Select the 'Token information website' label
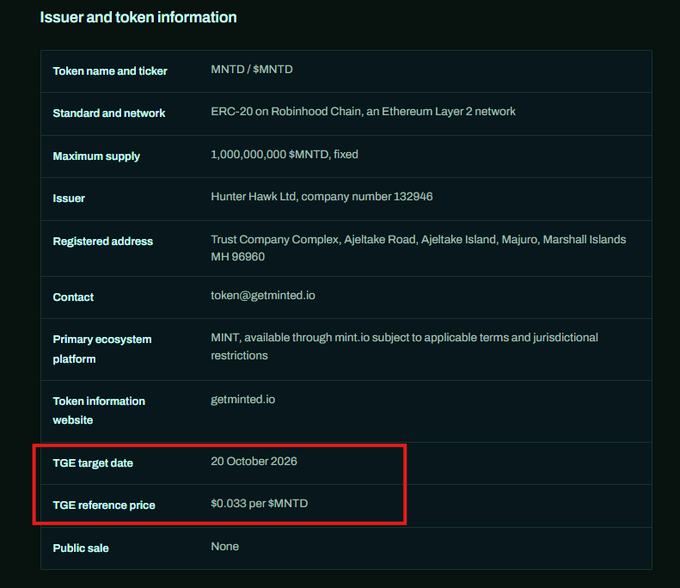Screen dimensions: 680x588 tap(99, 410)
